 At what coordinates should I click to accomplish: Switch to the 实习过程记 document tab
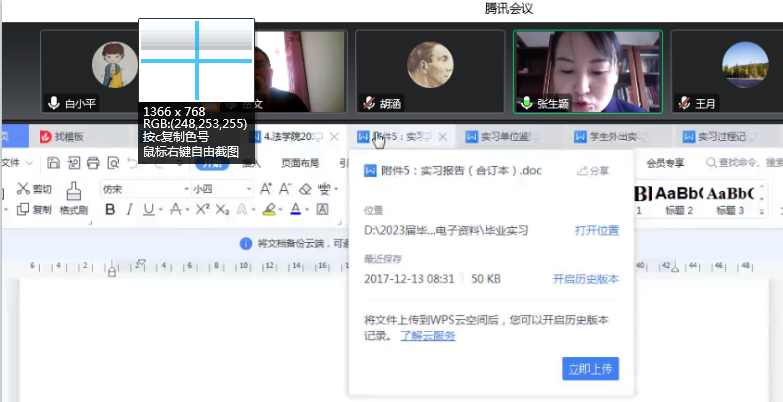[x=715, y=136]
